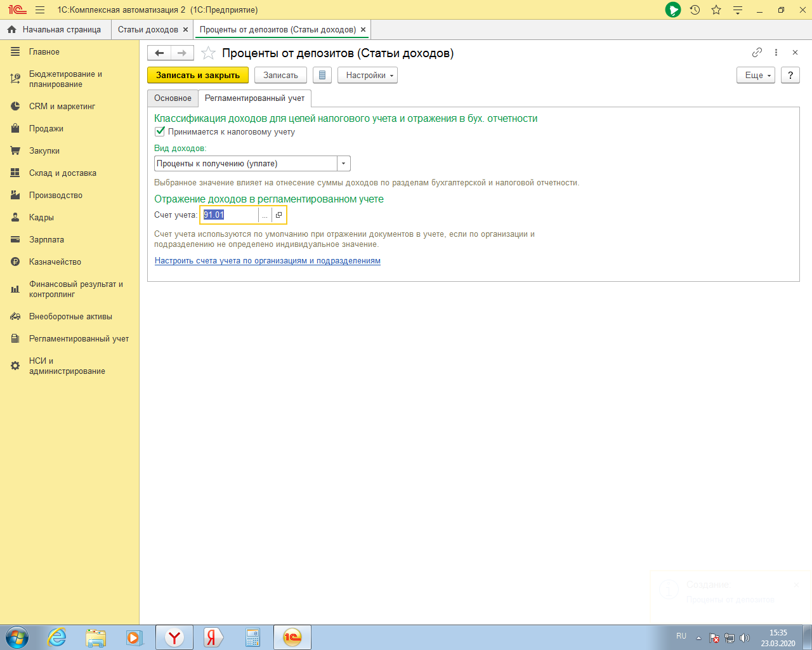Image resolution: width=812 pixels, height=650 pixels.
Task: Click the green run assistant icon
Action: pos(673,10)
